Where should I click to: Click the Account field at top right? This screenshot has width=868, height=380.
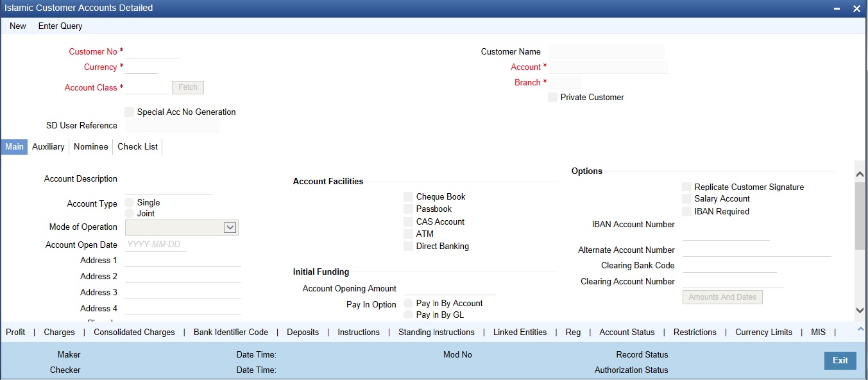[608, 67]
